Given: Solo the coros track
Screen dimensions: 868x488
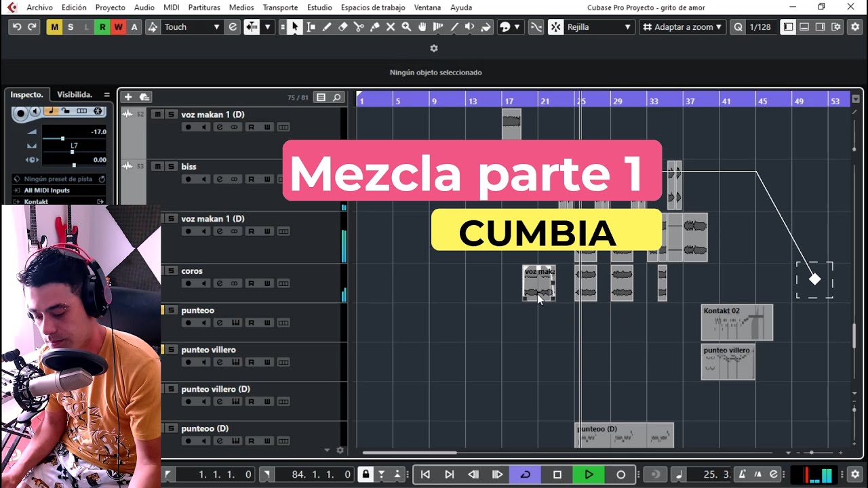Looking at the screenshot, I should tap(171, 271).
